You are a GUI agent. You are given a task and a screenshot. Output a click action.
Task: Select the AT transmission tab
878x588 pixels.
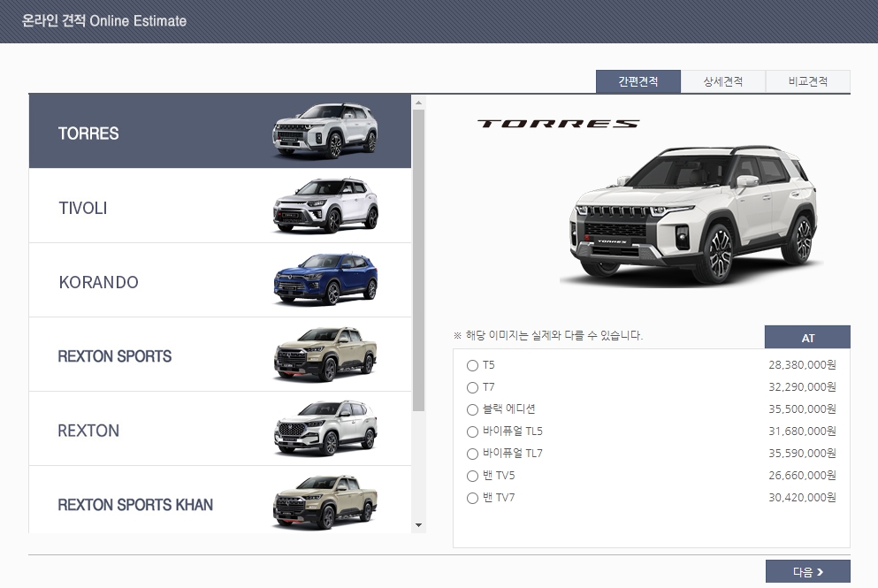click(807, 338)
